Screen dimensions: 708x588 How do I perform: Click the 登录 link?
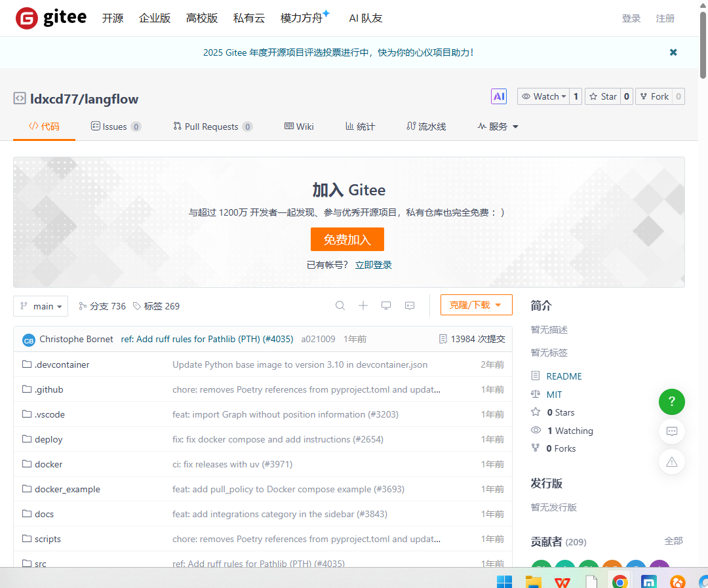[631, 18]
